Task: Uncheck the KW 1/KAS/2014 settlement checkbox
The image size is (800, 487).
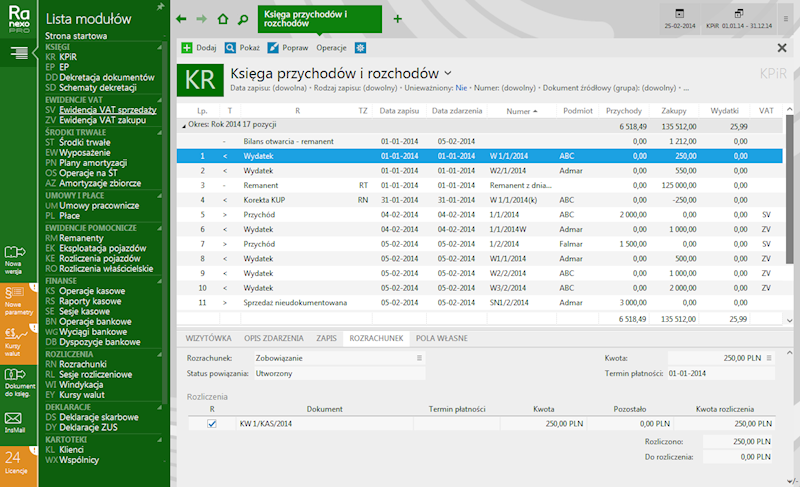Action: (211, 423)
